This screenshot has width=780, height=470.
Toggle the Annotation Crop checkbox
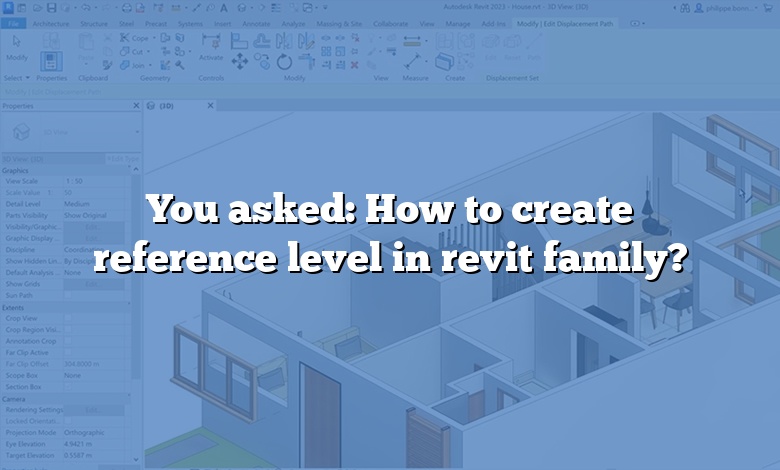[x=68, y=341]
